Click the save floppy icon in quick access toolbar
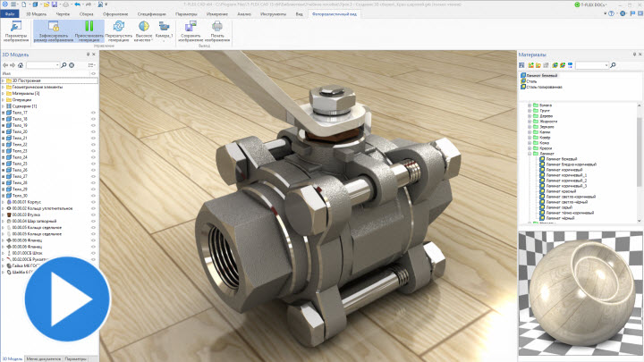This screenshot has height=362, width=644. pyautogui.click(x=55, y=4)
